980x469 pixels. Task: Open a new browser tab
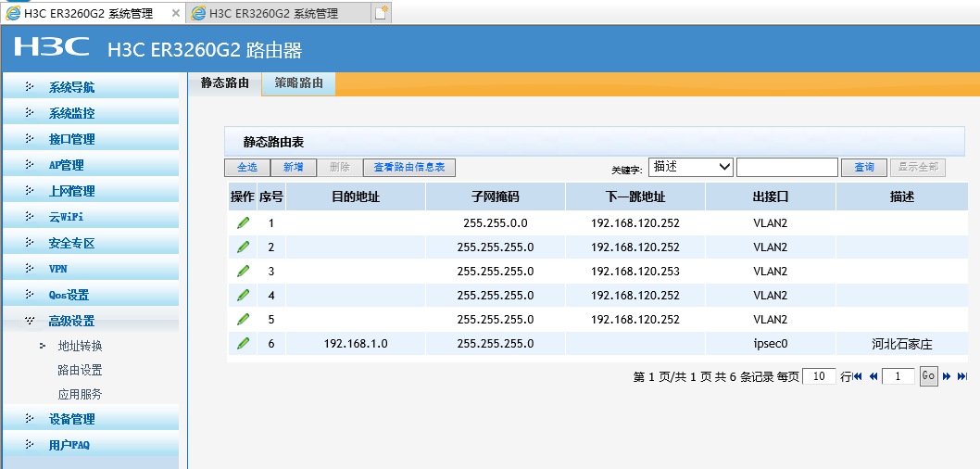(382, 13)
